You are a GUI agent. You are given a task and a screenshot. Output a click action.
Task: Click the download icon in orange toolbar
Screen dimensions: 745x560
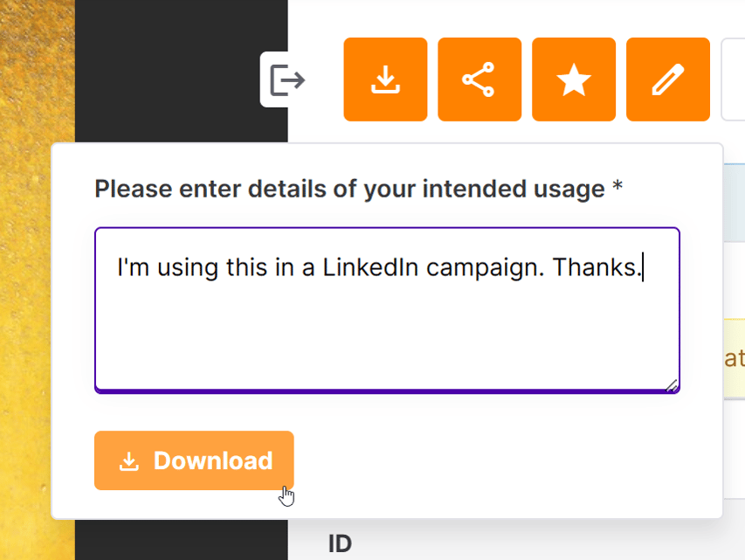point(385,80)
